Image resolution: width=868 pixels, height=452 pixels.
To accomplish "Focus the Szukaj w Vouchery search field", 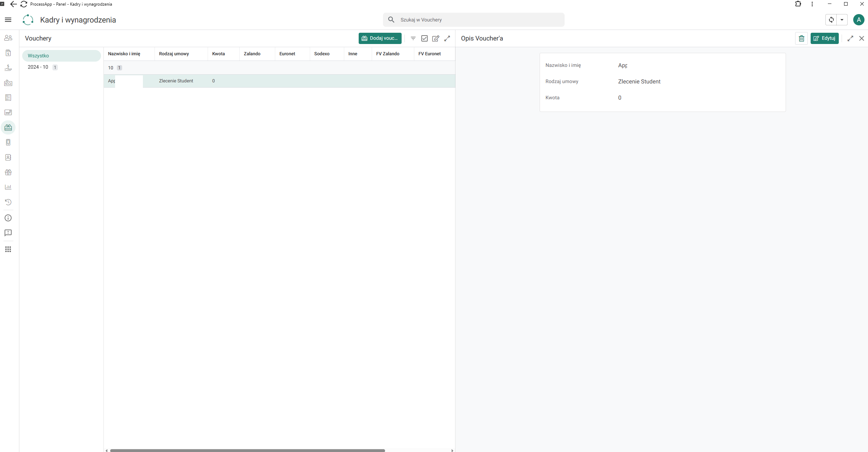I will (474, 20).
